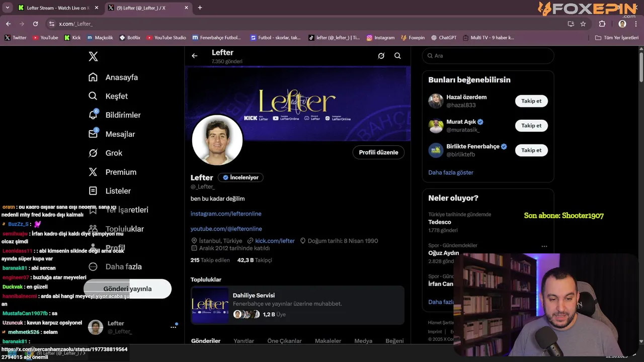View the 215 Takip edilen list
The width and height of the screenshot is (644, 362).
pos(210,260)
